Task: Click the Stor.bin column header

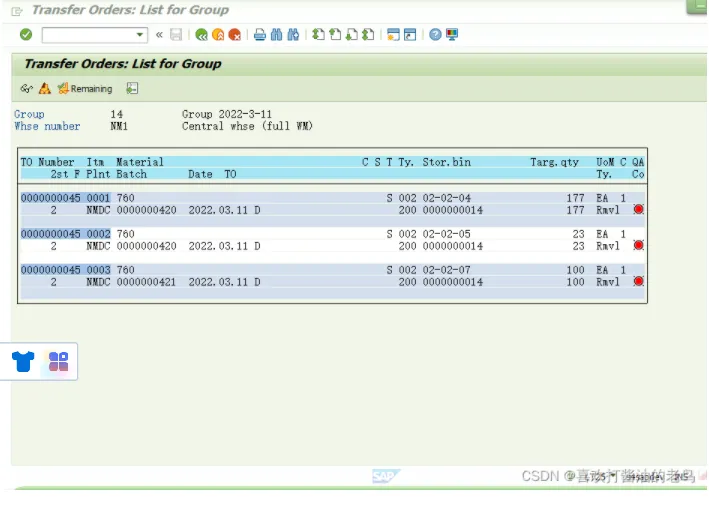Action: (x=446, y=162)
